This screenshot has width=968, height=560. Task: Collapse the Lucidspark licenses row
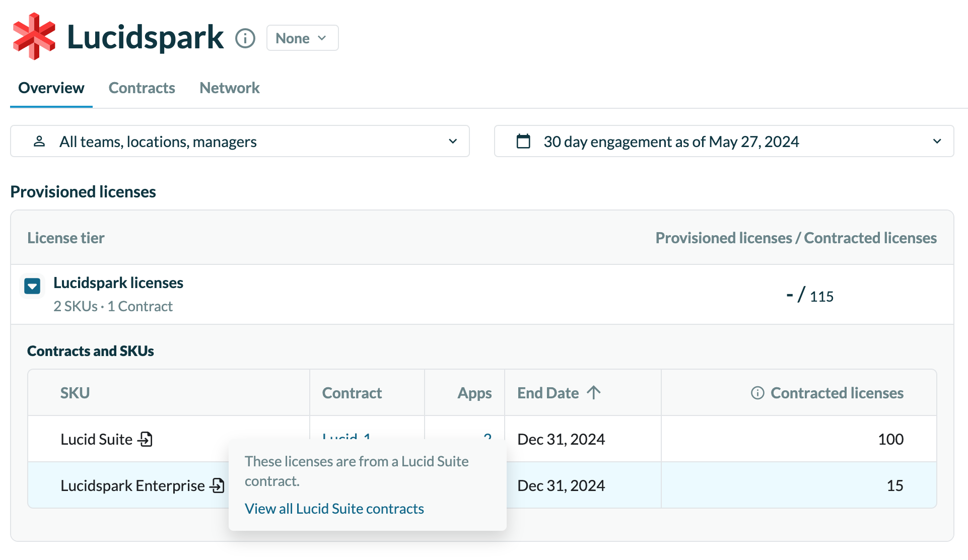click(33, 287)
